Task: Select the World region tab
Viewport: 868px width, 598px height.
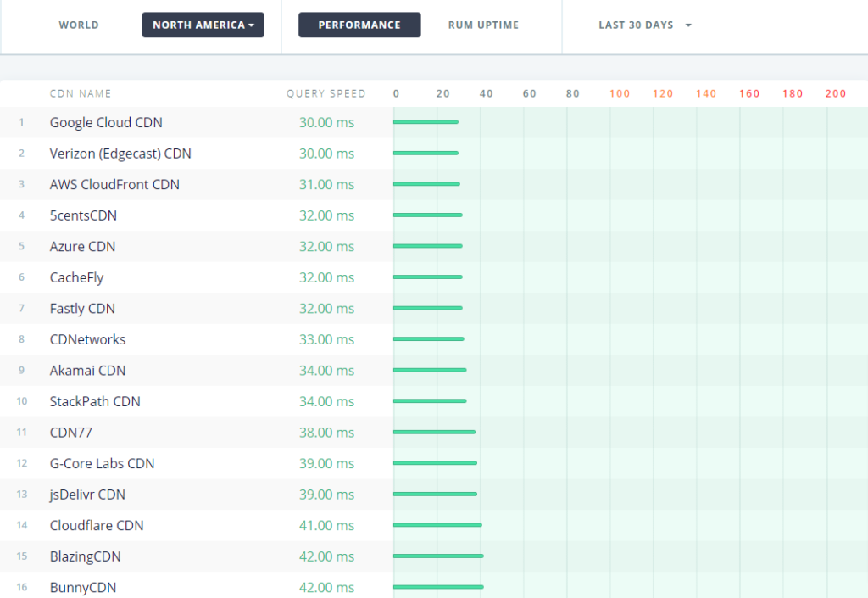Action: coord(79,25)
